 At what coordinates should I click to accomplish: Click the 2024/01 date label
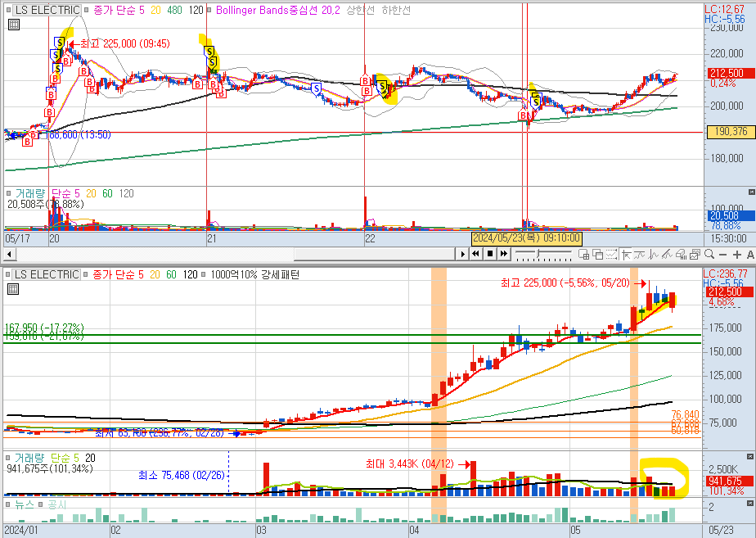pos(20,531)
